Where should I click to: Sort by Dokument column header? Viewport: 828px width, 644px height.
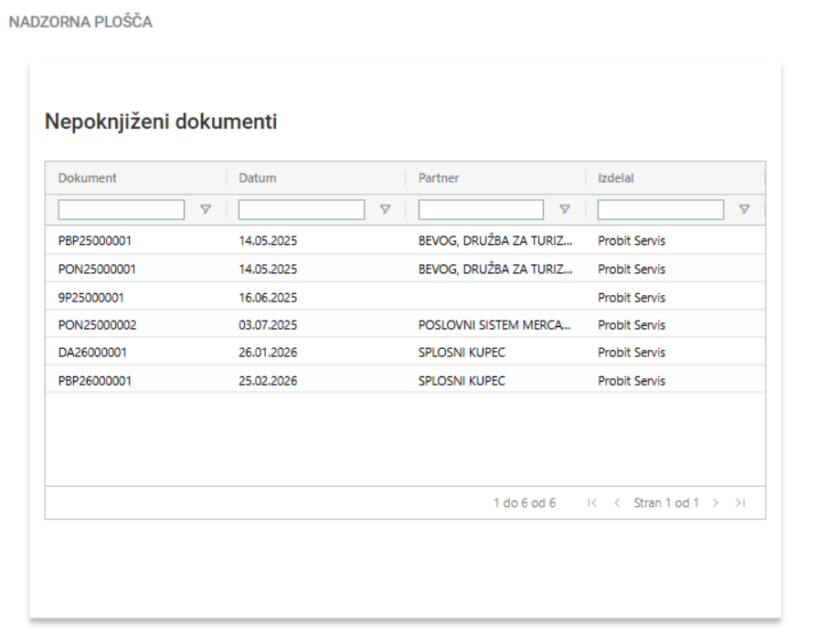click(x=87, y=178)
